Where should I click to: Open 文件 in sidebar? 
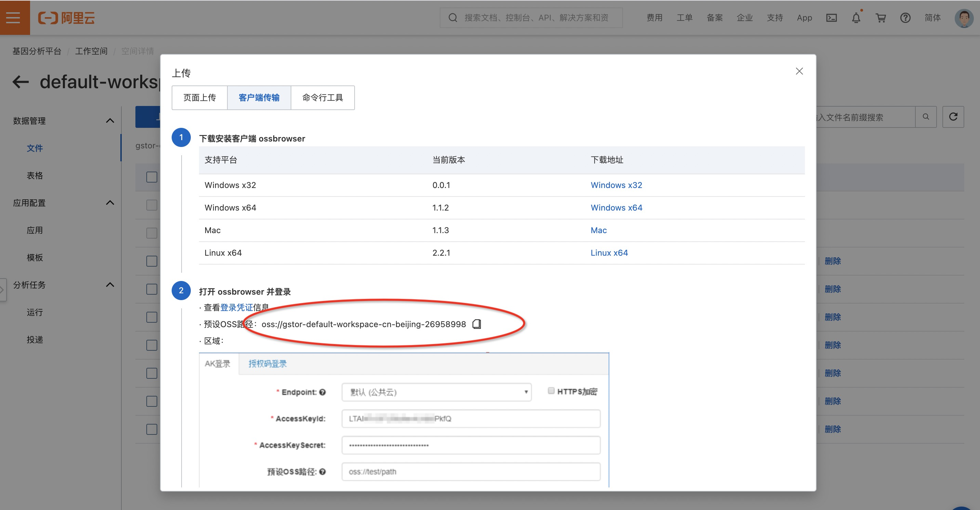pos(35,148)
